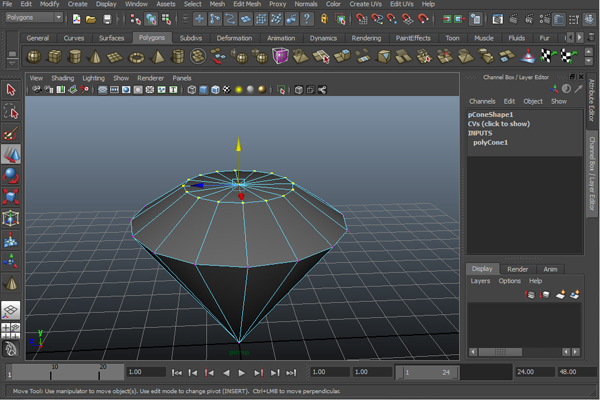Create a polygon cone from the shelf
Screen dimensions: 600x400
95,57
